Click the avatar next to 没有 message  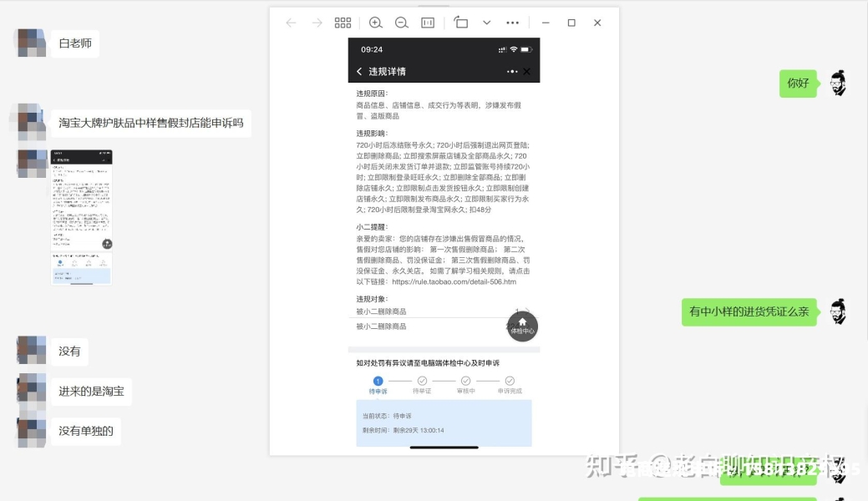32,350
